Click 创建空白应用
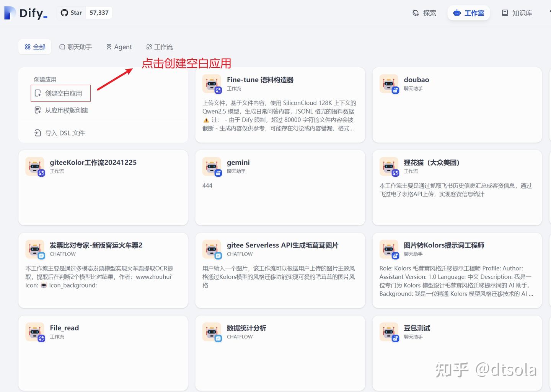Screen dimensions: 551x392 (x=60, y=93)
